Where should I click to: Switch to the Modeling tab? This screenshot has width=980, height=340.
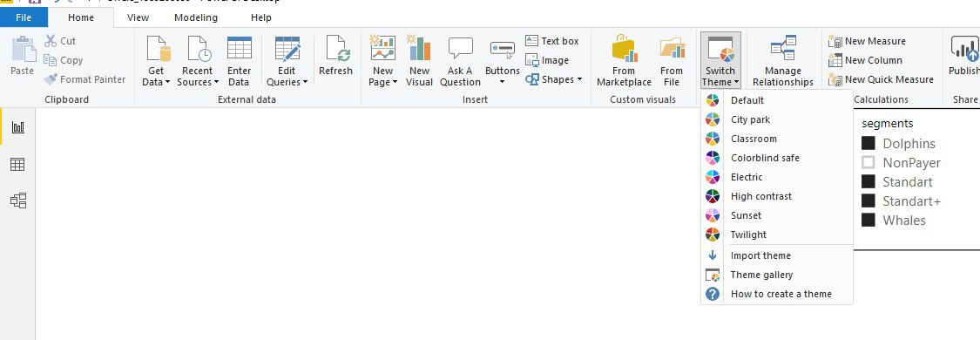coord(196,17)
